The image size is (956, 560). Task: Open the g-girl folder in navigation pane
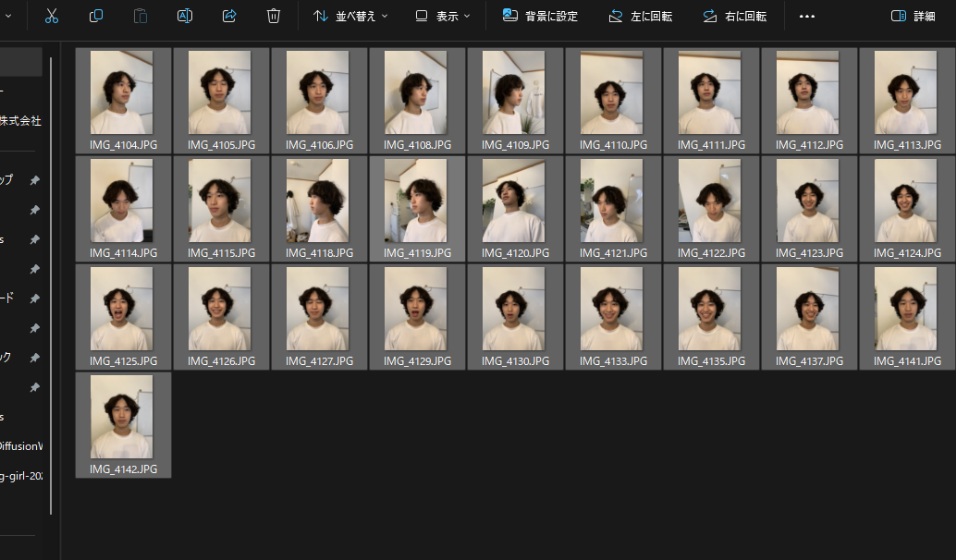(20, 476)
